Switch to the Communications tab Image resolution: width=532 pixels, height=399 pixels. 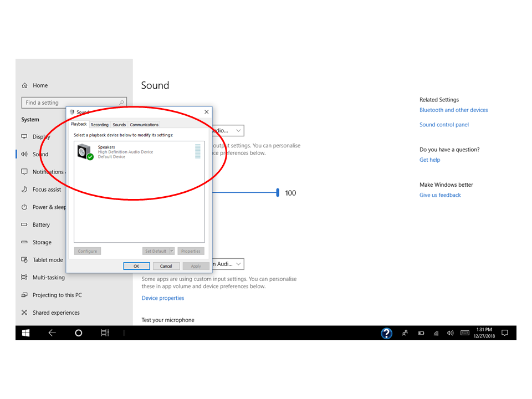[144, 125]
